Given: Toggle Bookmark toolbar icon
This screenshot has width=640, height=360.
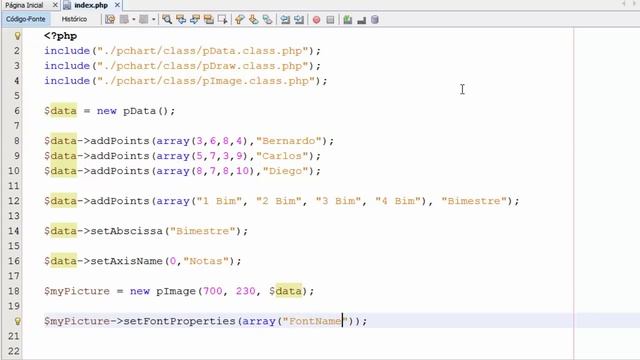Looking at the screenshot, I should 267,19.
